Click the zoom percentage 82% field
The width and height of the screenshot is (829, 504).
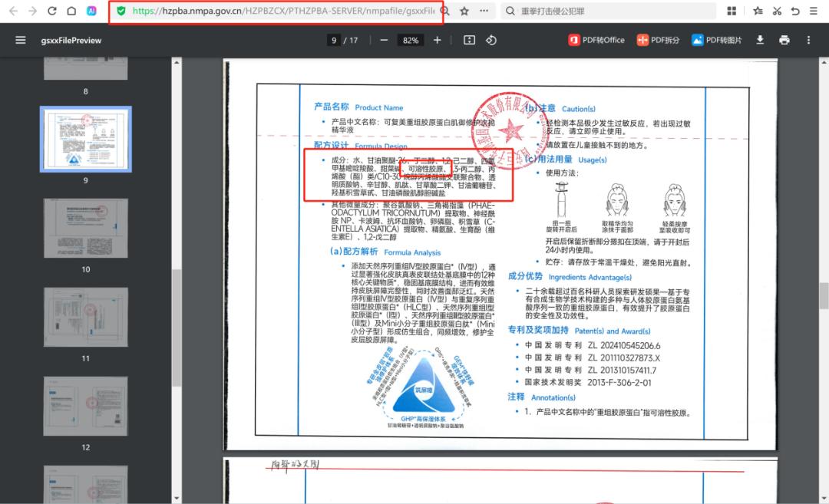pyautogui.click(x=411, y=40)
